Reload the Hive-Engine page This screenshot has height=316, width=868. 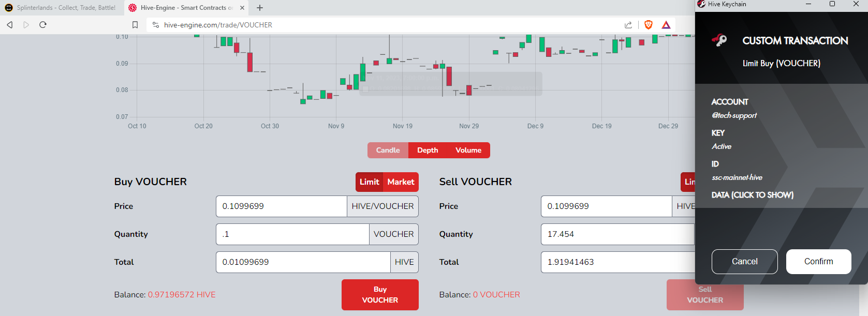[x=43, y=25]
